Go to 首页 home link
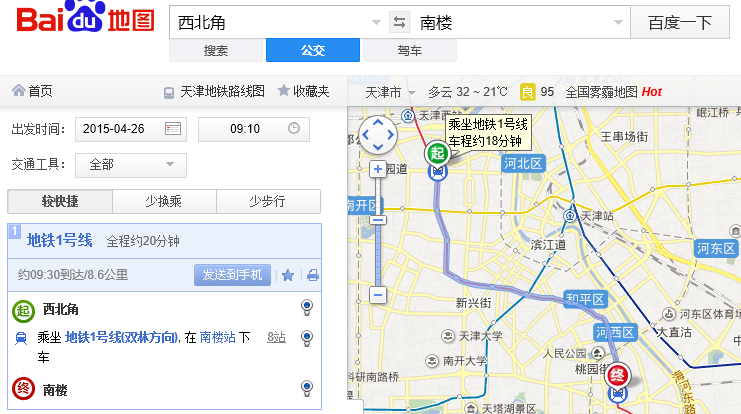 (x=40, y=91)
